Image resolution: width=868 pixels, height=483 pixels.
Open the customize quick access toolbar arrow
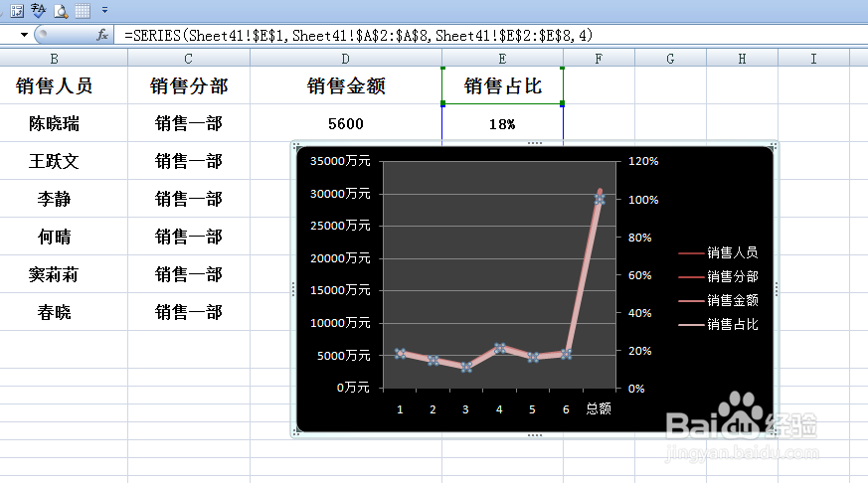[104, 10]
